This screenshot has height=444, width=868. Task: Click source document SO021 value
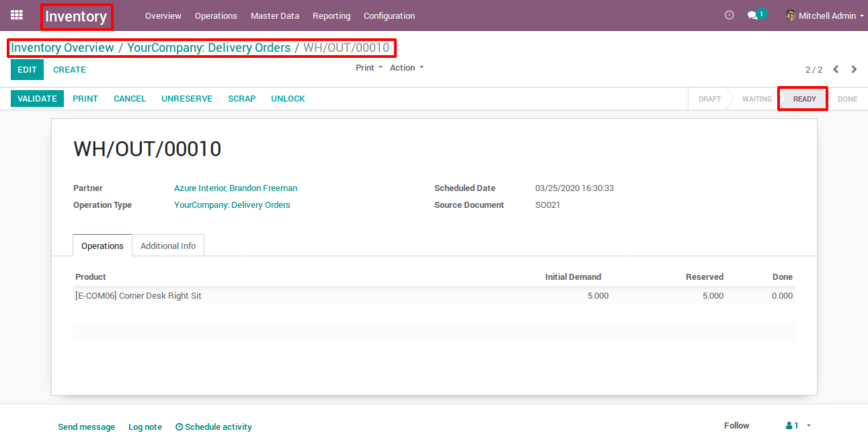point(547,205)
